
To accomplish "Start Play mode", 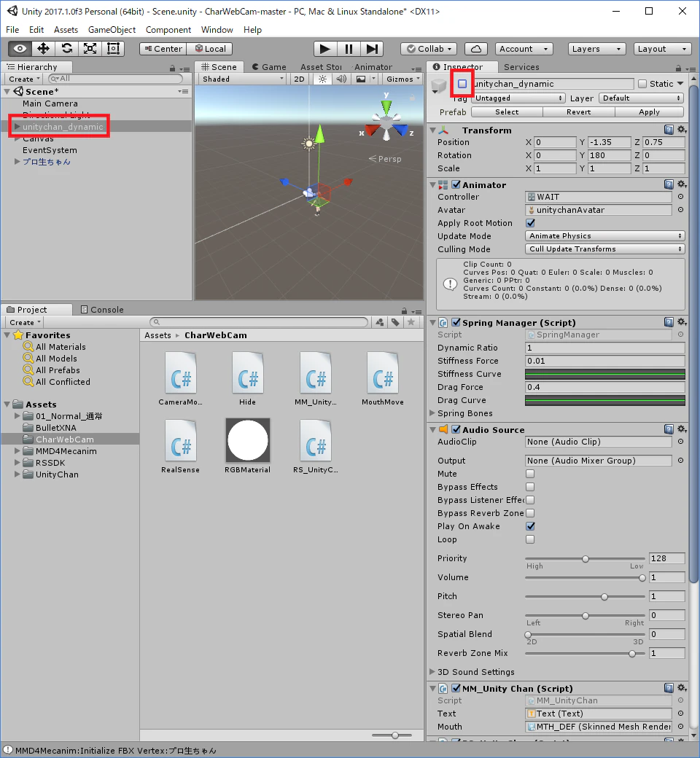I will click(x=325, y=49).
